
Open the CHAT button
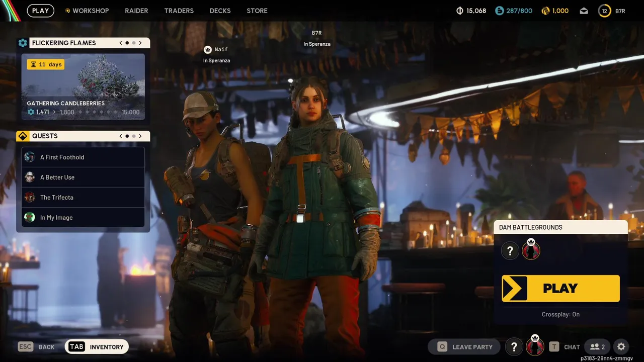coord(565,347)
